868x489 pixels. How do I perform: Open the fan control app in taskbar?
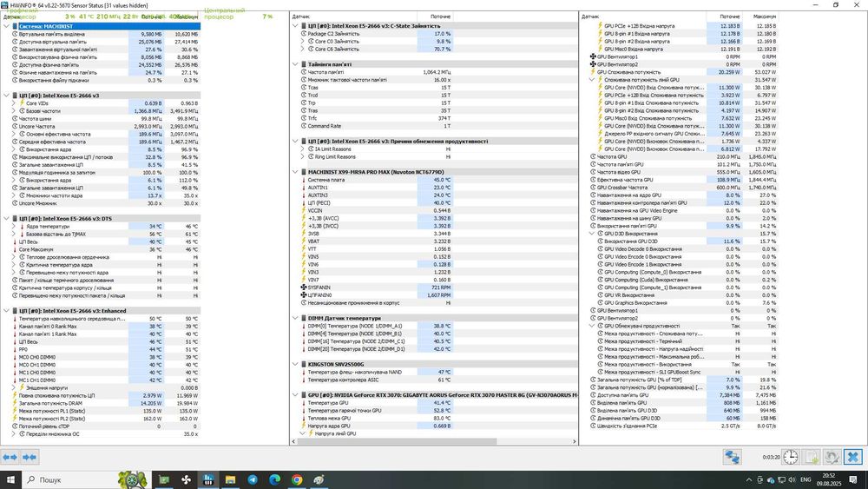(x=186, y=479)
